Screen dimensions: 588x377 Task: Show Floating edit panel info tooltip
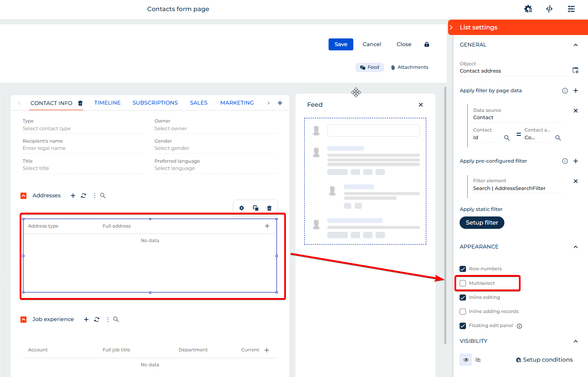(519, 326)
